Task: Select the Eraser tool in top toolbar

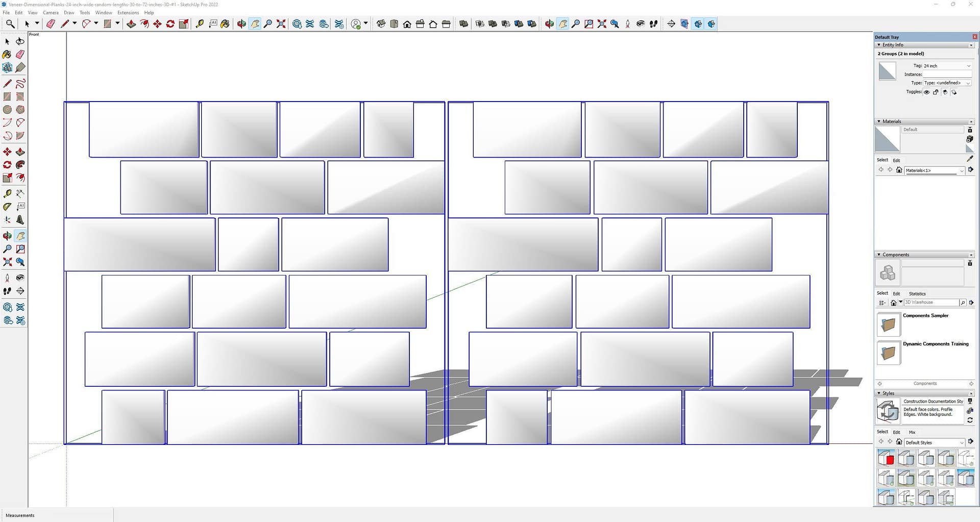Action: [51, 24]
